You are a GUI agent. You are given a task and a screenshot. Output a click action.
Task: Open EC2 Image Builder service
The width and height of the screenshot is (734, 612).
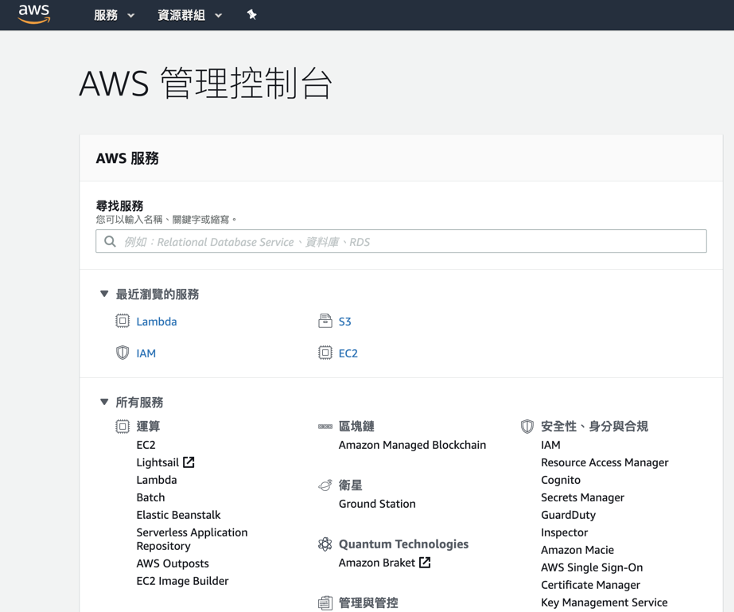point(183,581)
